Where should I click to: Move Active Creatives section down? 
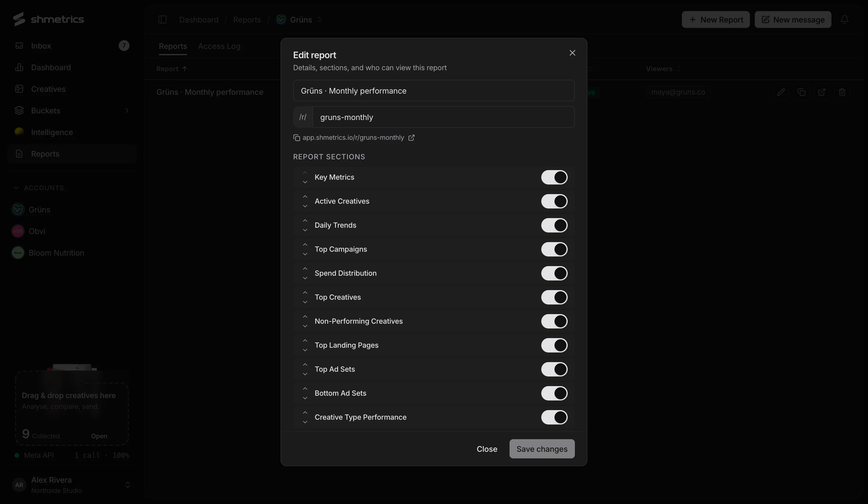[305, 206]
